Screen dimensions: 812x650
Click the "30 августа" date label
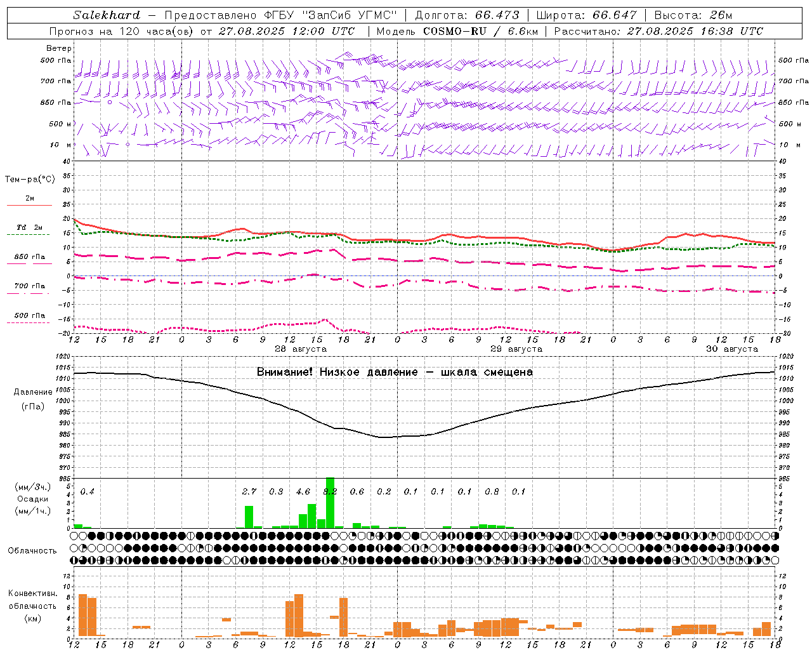point(732,349)
